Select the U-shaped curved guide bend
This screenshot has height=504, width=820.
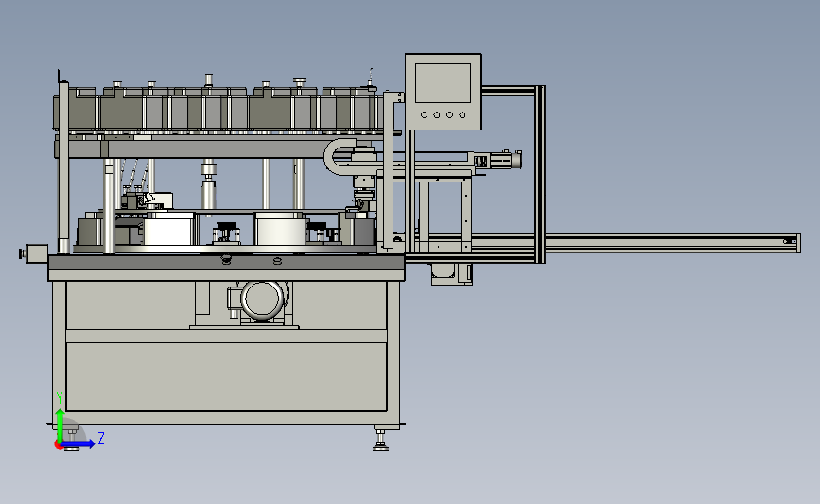(x=338, y=156)
